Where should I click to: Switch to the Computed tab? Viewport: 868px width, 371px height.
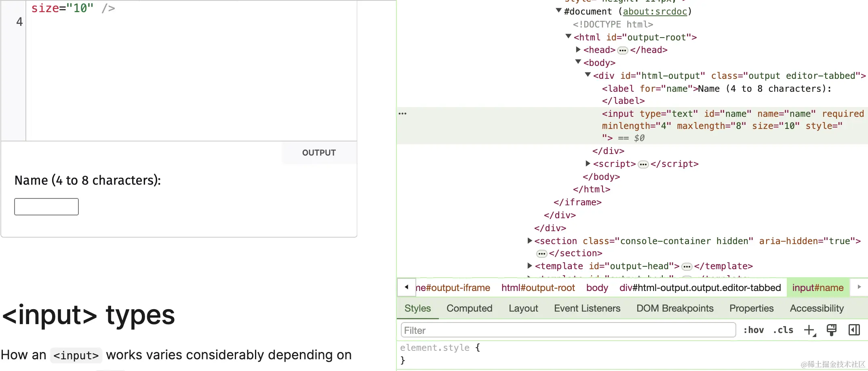470,308
